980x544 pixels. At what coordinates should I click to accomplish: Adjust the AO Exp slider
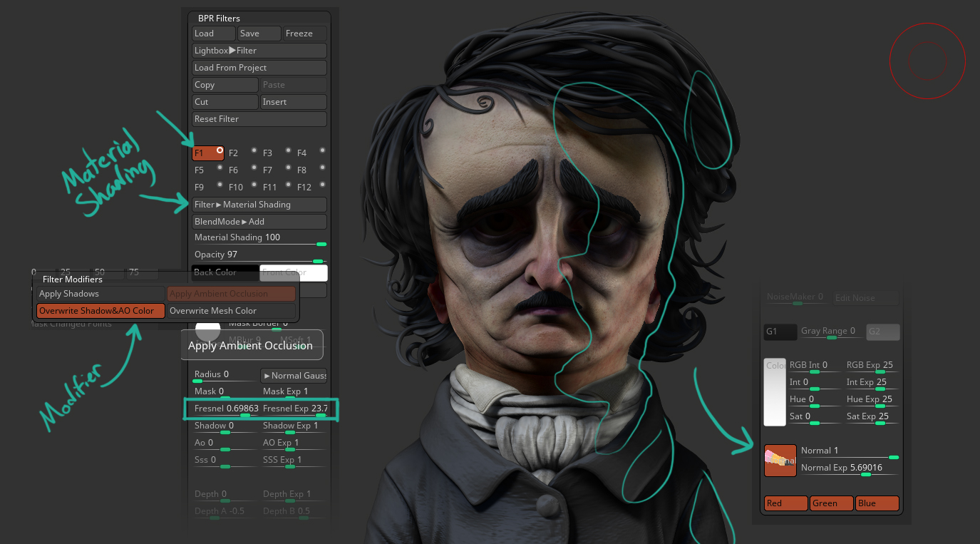294,444
